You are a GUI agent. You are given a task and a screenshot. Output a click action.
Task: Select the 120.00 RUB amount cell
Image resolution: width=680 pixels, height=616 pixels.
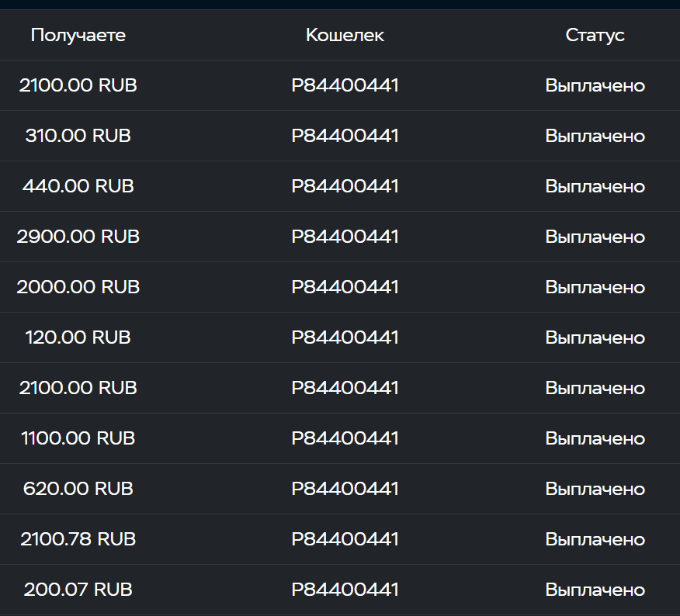tap(78, 337)
